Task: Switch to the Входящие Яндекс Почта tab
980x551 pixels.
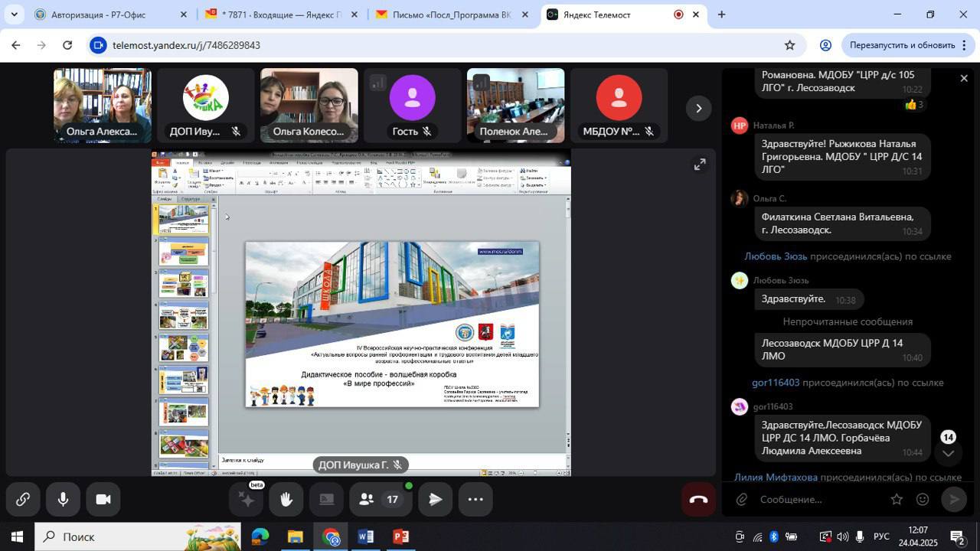Action: (x=279, y=15)
